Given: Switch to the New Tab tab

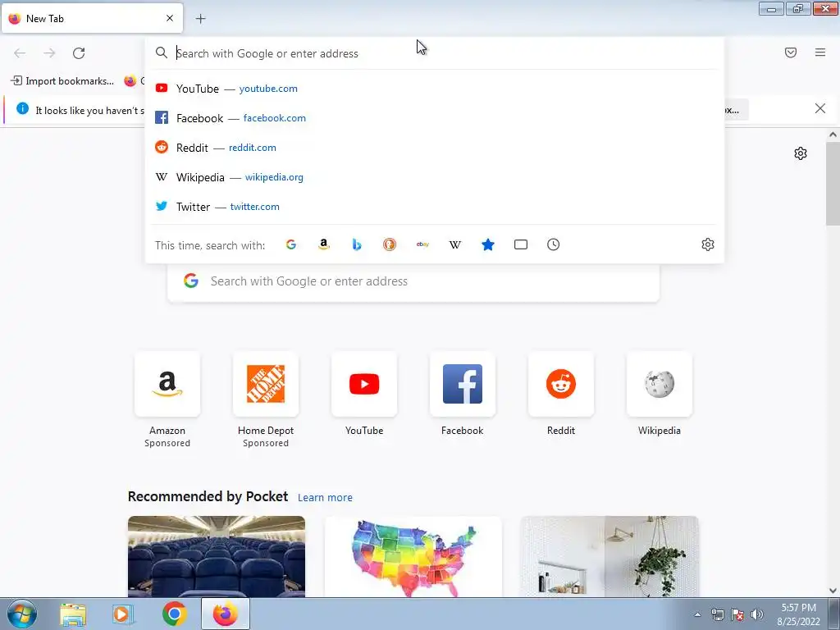Looking at the screenshot, I should 92,18.
